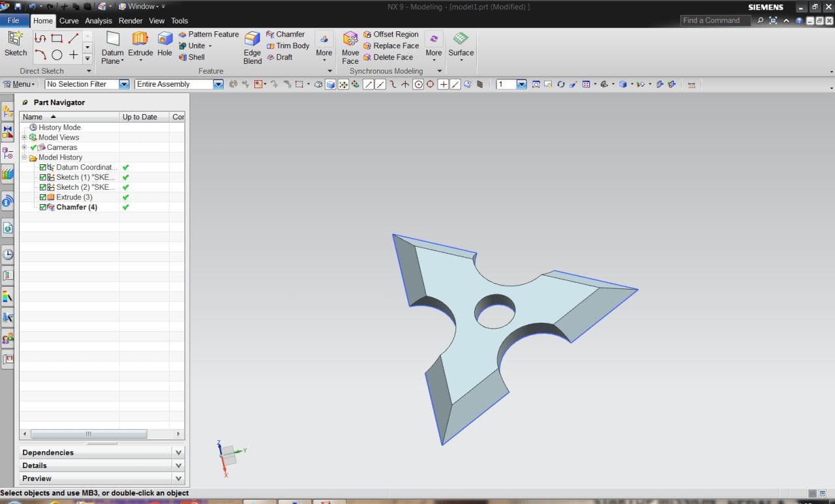Select the Rectangle sketch tool

pos(57,38)
